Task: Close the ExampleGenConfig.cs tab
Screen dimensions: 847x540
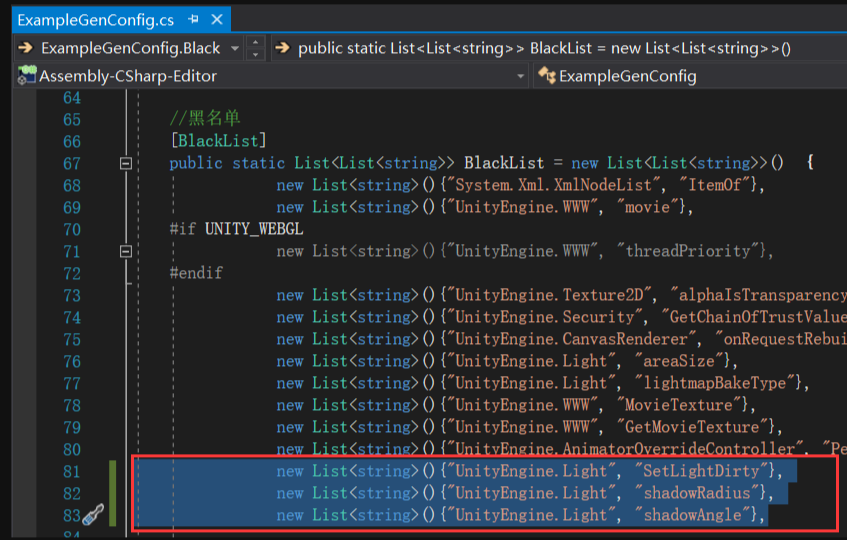Action: [216, 20]
